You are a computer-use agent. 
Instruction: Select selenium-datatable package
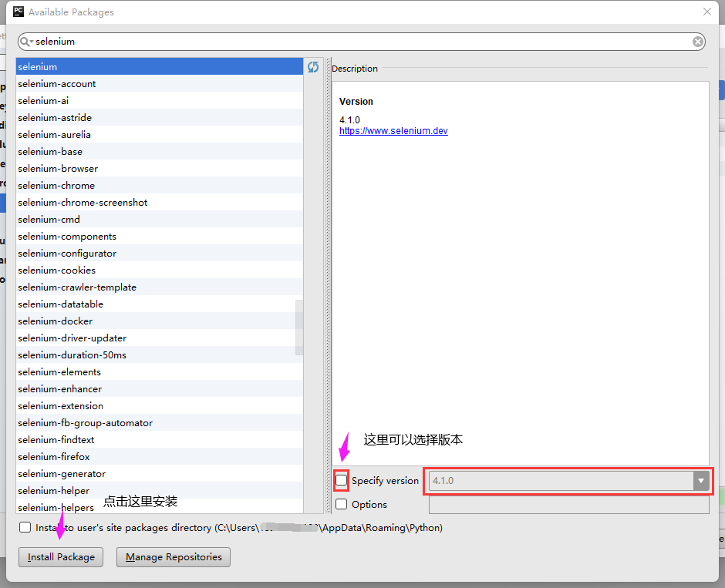[160, 304]
